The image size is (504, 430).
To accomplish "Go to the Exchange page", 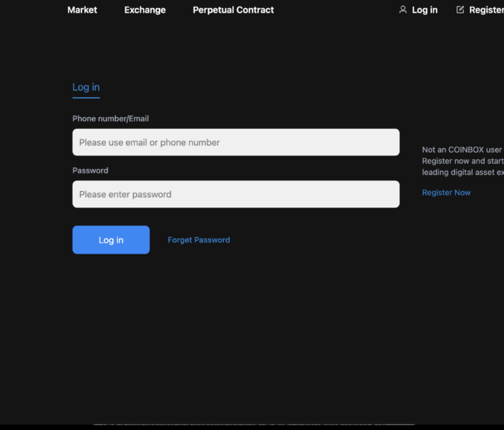I will pos(145,10).
